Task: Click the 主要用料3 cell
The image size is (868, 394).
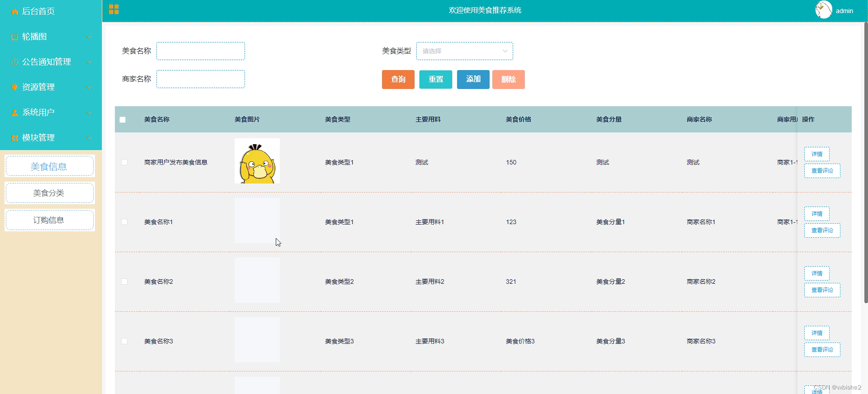Action: point(430,341)
